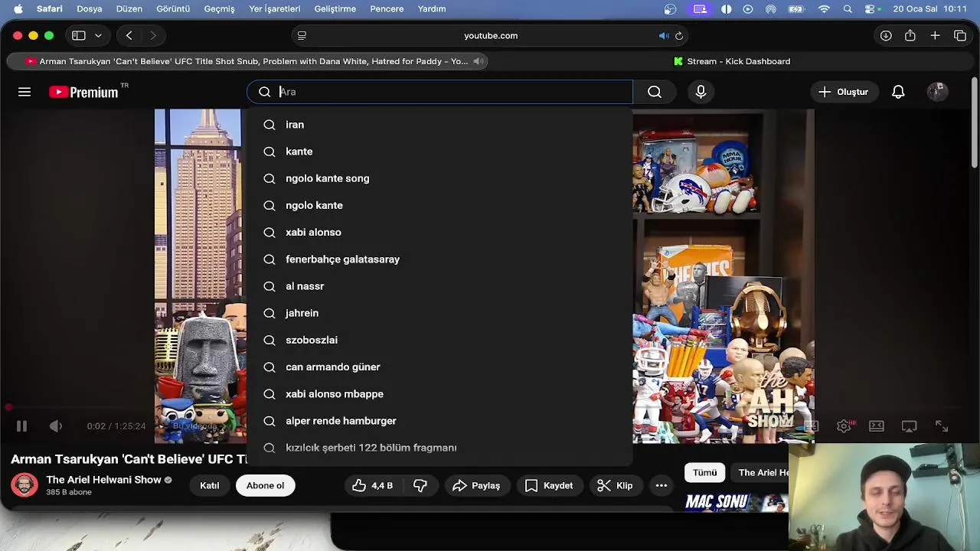The image size is (980, 551).
Task: Select the 'al nassr' suggestion
Action: [439, 286]
